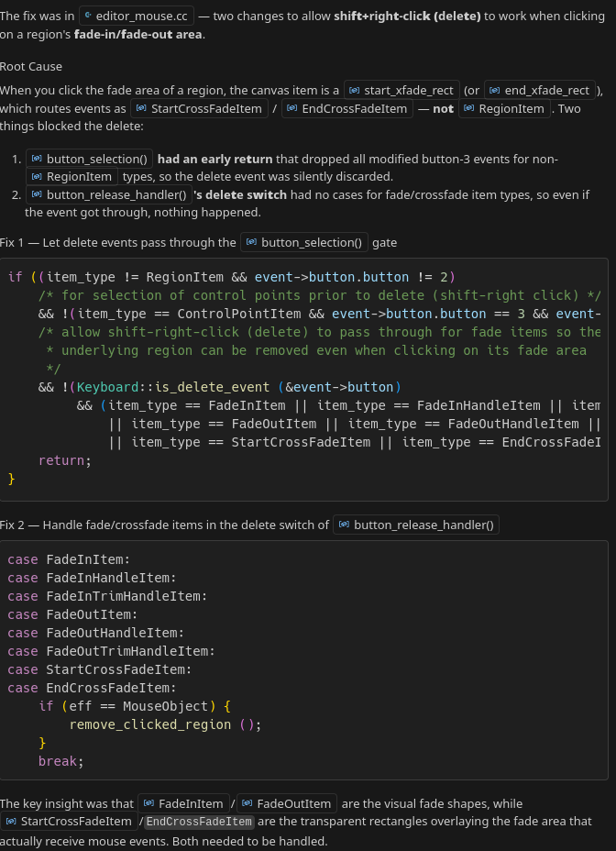The image size is (616, 851).
Task: Click the file icon beside editor_mouse.cc
Action: tap(89, 17)
